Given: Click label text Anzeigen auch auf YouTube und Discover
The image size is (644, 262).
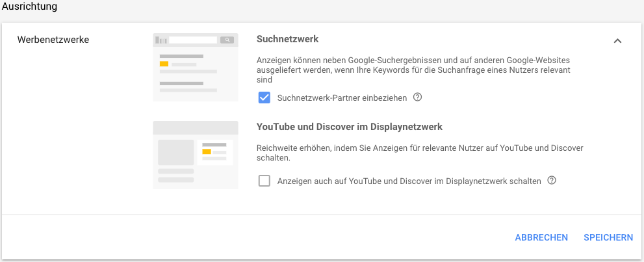Looking at the screenshot, I should (409, 181).
